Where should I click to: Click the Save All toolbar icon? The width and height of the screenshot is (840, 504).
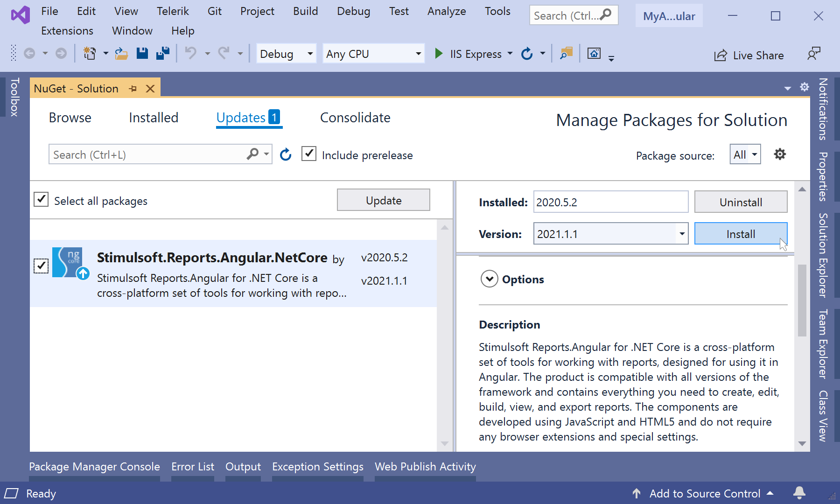point(163,54)
